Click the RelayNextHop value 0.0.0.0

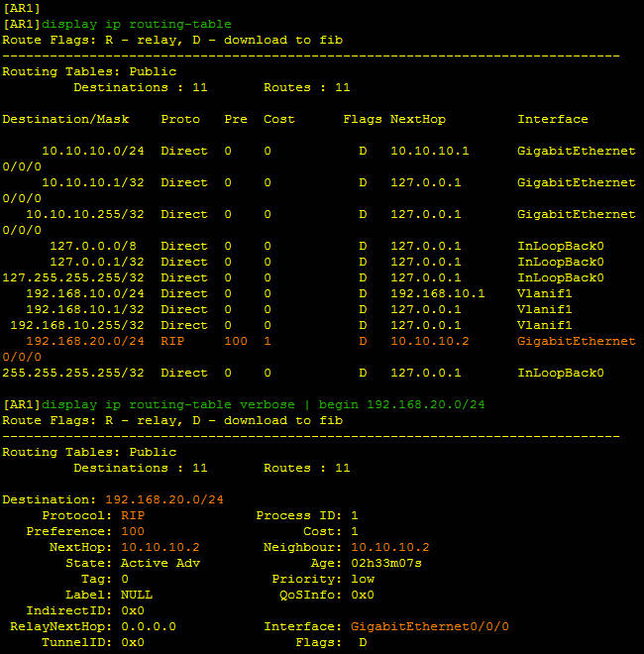tap(149, 626)
